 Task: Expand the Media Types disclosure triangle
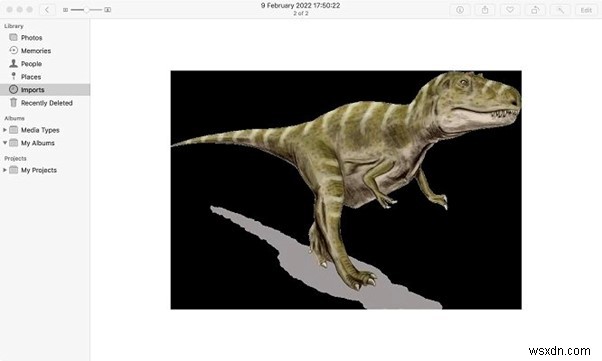[5, 130]
